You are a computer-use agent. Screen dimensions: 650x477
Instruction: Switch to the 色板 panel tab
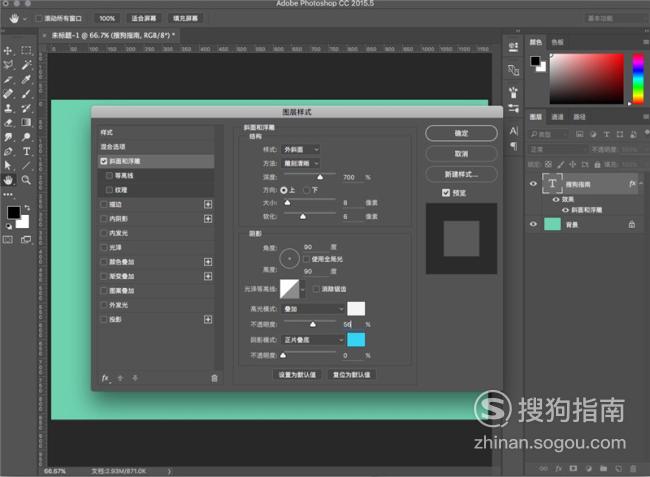pos(558,42)
